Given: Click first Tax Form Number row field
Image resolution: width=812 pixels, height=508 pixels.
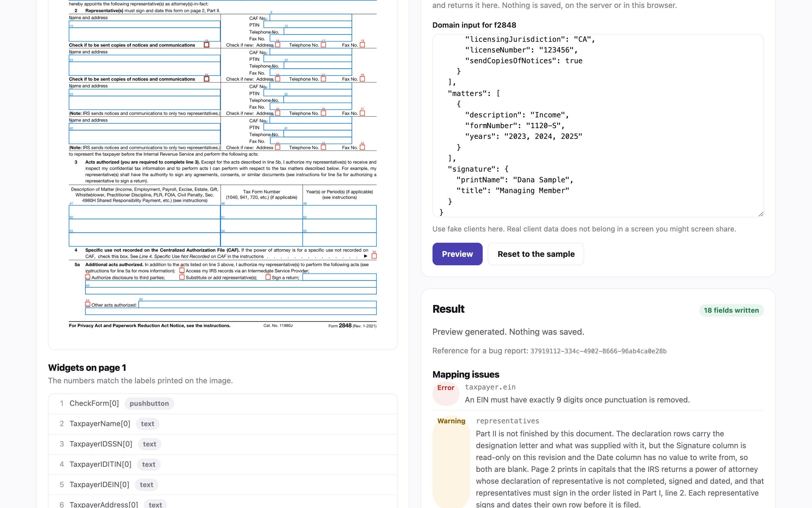Looking at the screenshot, I should (x=261, y=212).
